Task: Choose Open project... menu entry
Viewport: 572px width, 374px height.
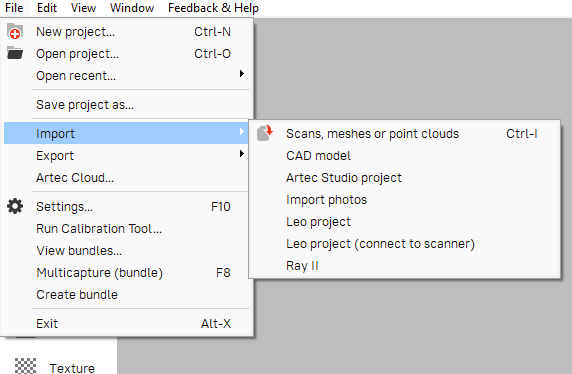Action: (x=127, y=54)
